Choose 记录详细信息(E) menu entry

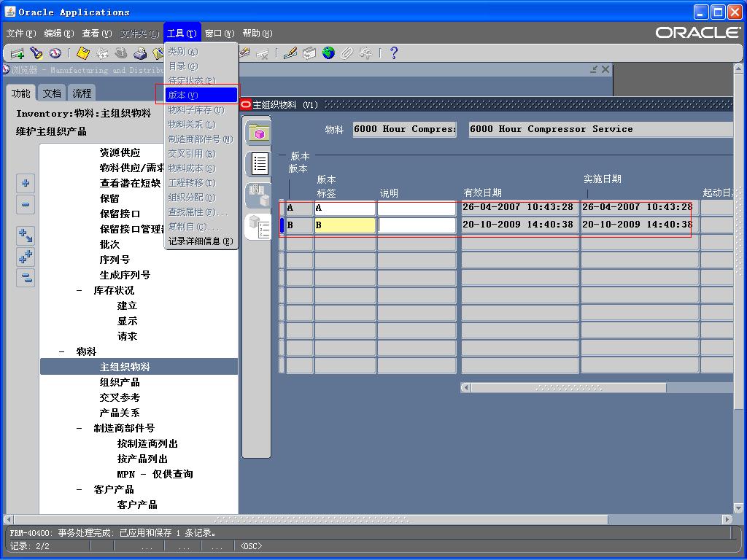tap(201, 241)
